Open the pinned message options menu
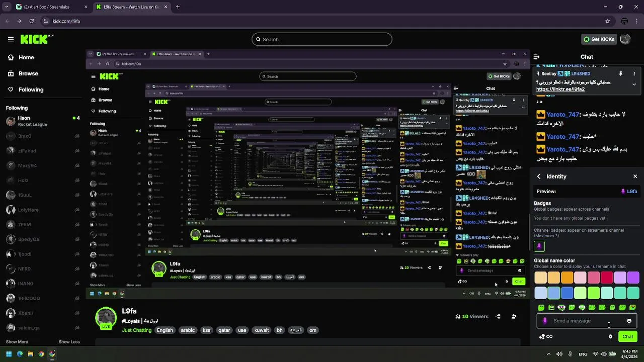Image resolution: width=644 pixels, height=362 pixels. point(634,73)
